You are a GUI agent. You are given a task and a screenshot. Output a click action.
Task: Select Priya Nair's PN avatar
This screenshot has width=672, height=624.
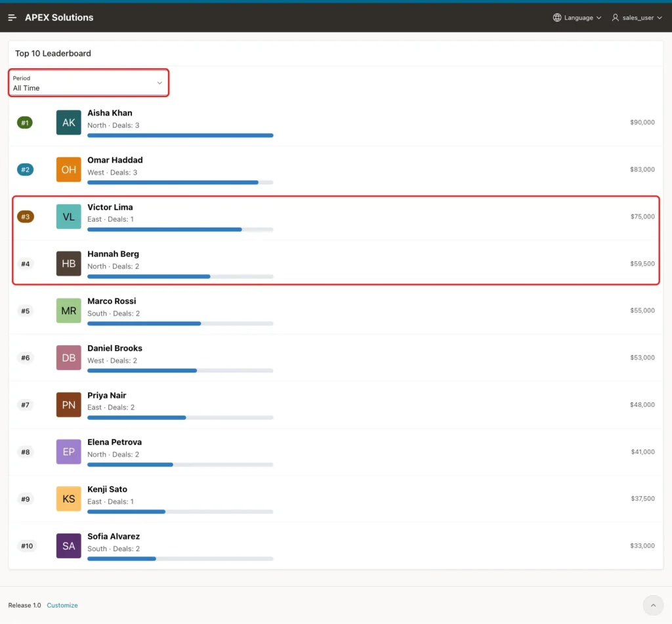(68, 405)
